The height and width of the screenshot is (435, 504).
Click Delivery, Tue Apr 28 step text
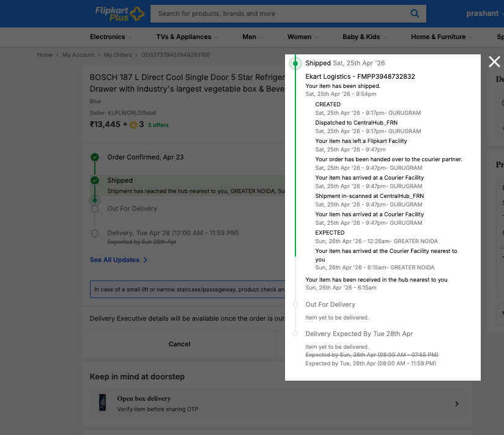(x=173, y=233)
